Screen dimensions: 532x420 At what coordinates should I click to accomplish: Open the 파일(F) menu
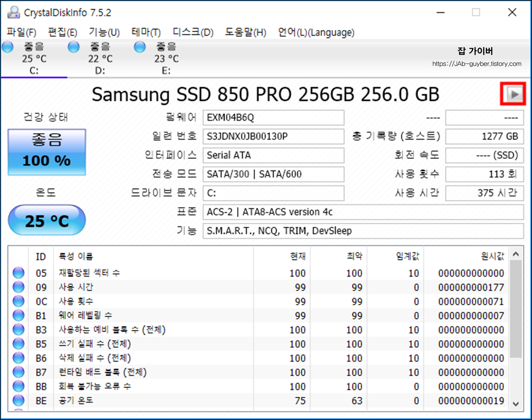coord(22,32)
